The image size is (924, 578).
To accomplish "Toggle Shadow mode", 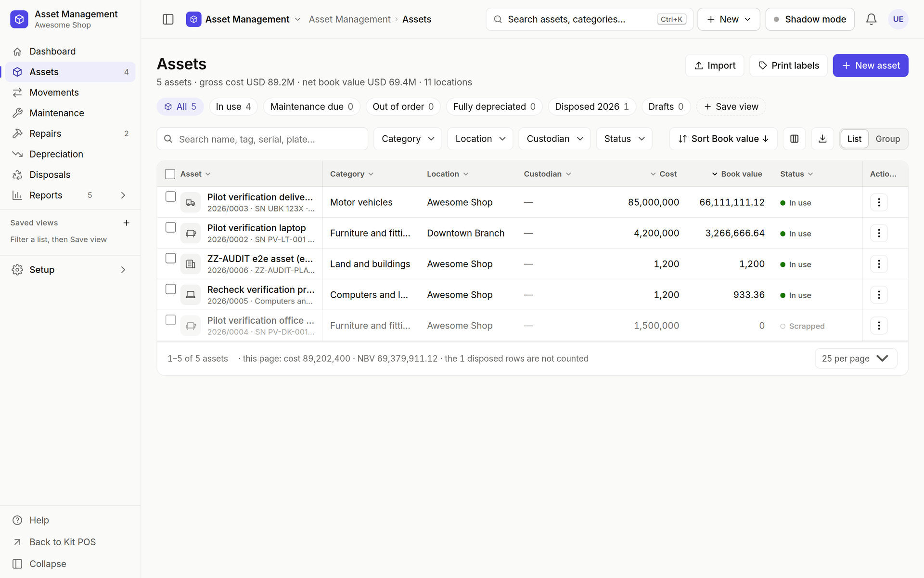I will coord(810,19).
